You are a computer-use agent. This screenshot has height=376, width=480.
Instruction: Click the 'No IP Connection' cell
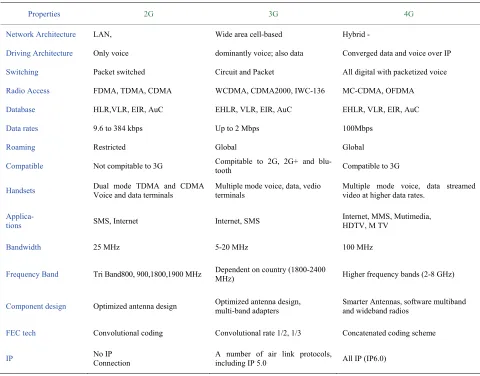tap(112, 358)
